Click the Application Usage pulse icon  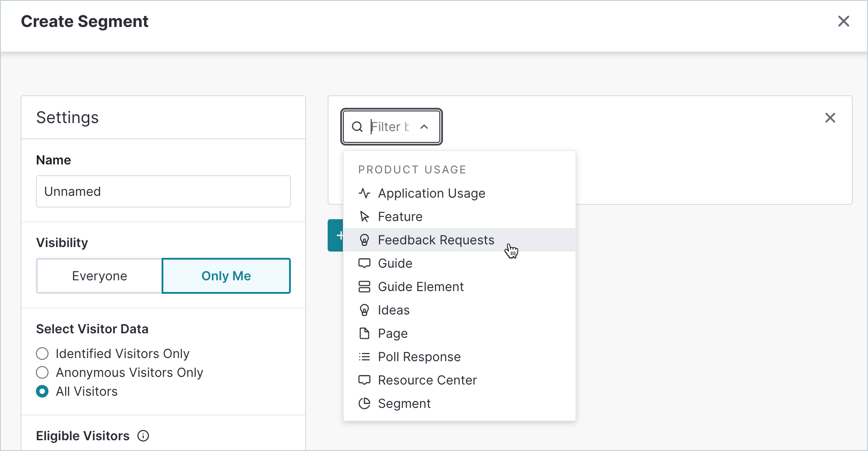coord(364,193)
